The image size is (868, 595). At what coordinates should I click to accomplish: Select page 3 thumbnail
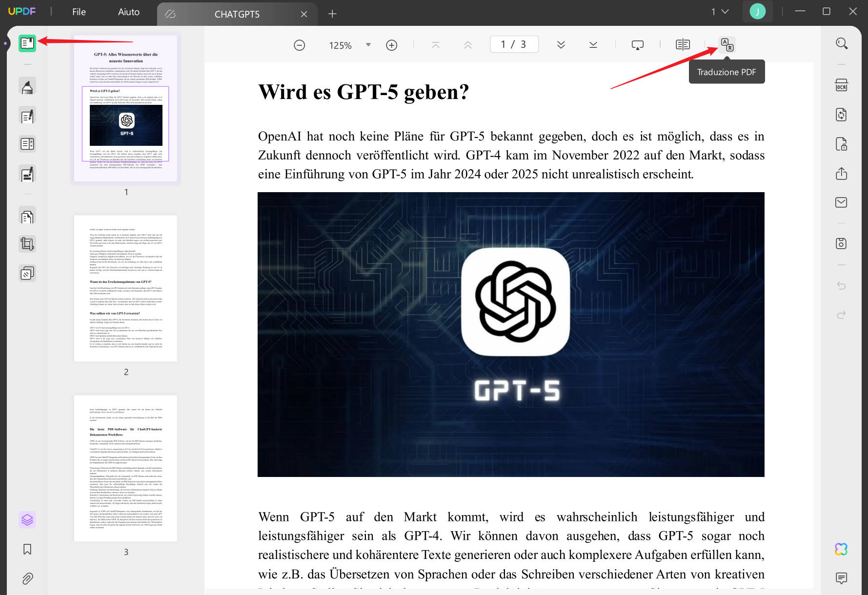126,468
